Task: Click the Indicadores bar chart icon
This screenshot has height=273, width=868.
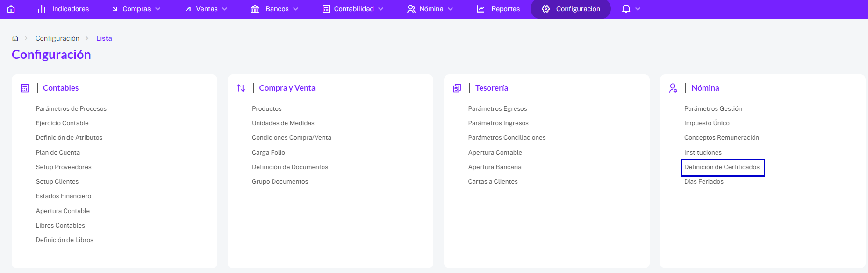Action: (42, 9)
